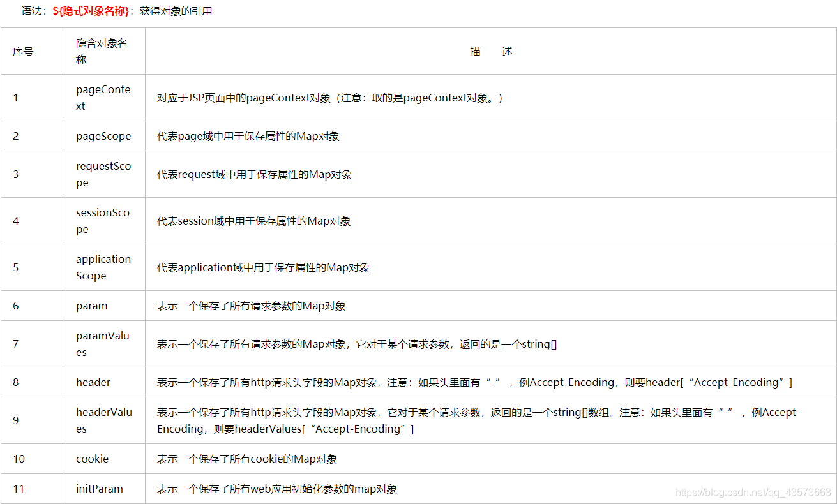Select the applicationScope name cell
This screenshot has height=504, width=837.
pos(103,267)
